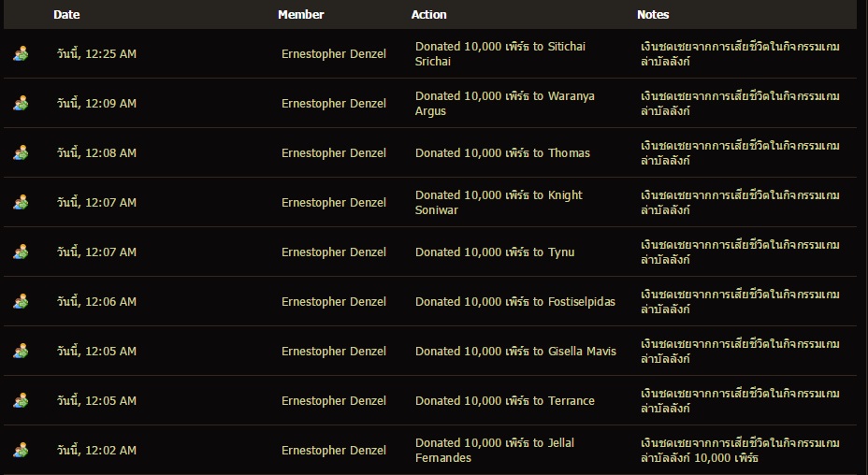Click the 12:09 AM date in the Waranya Argus row

(96, 103)
